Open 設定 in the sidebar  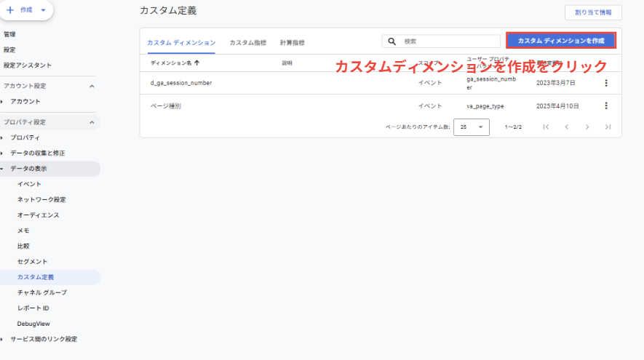point(9,49)
